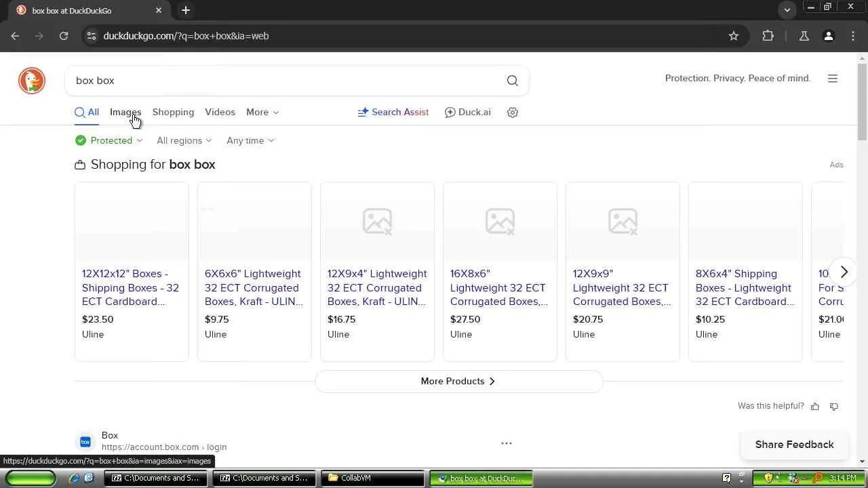Click the help icon in the taskbar
Screen dimensions: 868x488
[x=727, y=478]
